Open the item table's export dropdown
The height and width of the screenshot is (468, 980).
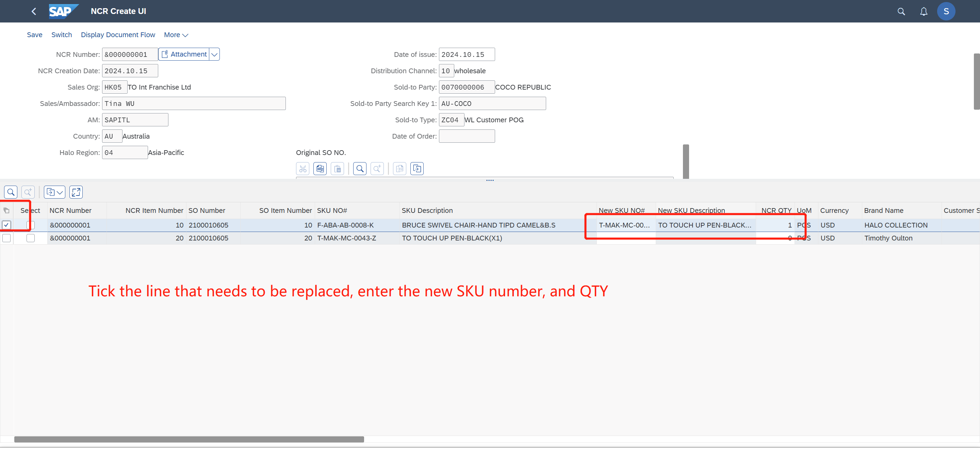point(54,192)
